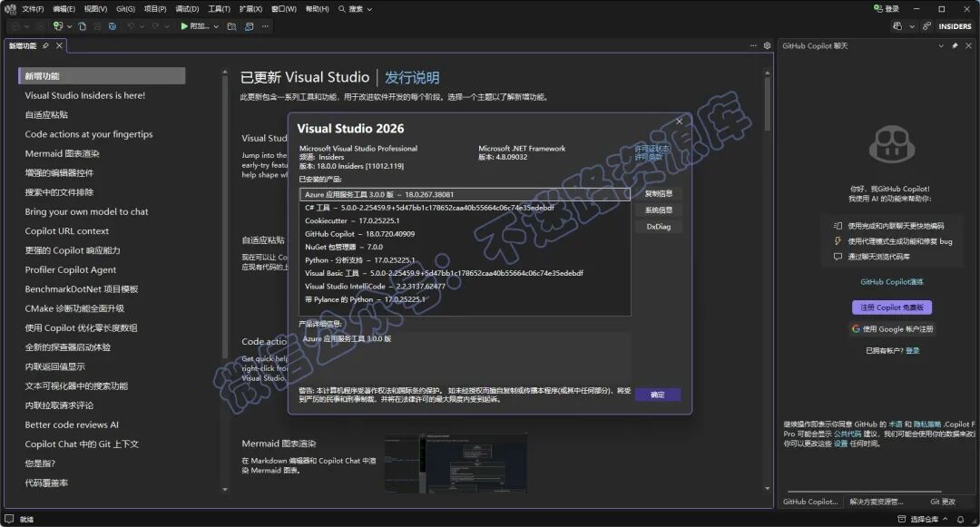
Task: Switch to the 解决方案资源管理器 bottom tab
Action: [x=877, y=502]
